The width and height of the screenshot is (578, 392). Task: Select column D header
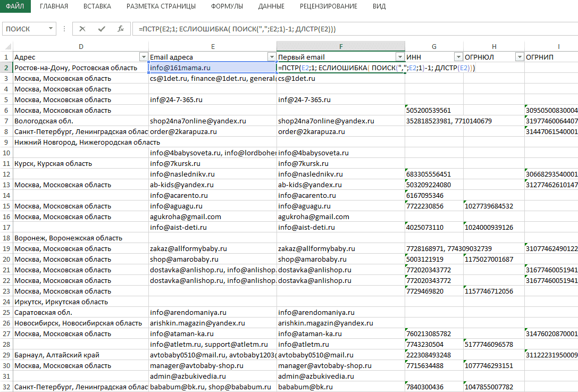[81, 46]
